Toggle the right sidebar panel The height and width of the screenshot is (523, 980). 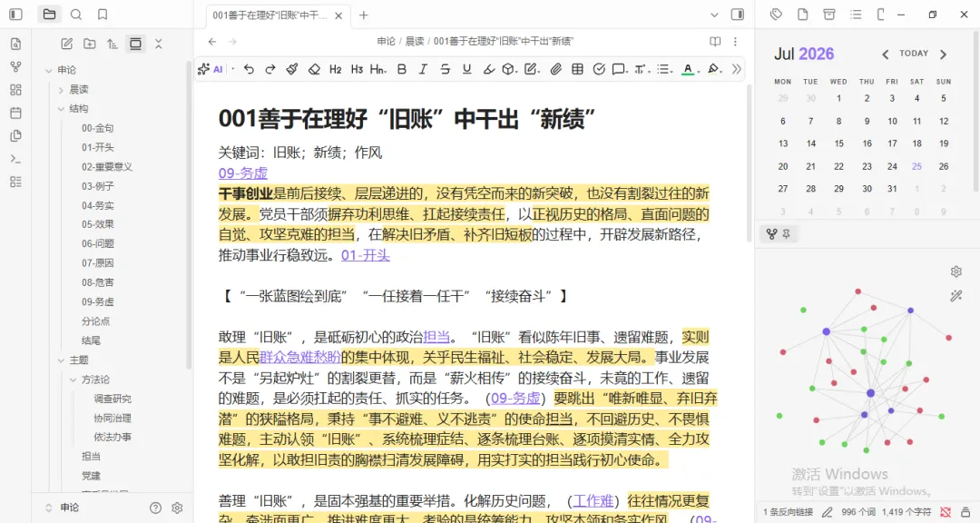pyautogui.click(x=738, y=15)
